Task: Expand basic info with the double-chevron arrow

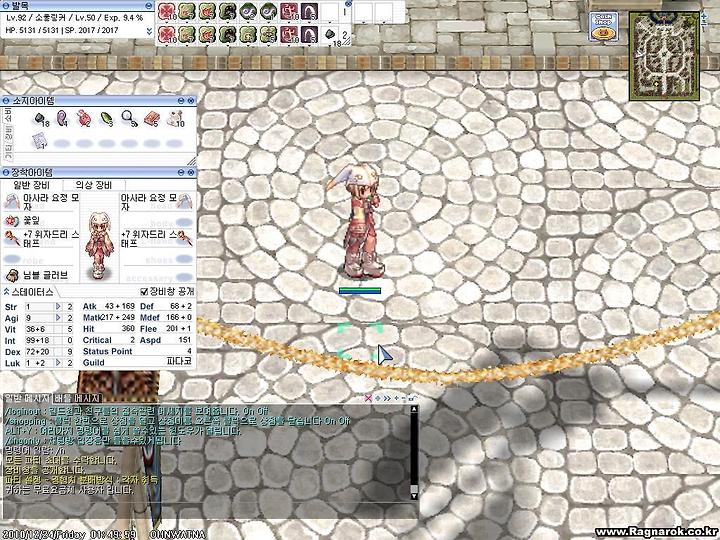Action: 149,31
